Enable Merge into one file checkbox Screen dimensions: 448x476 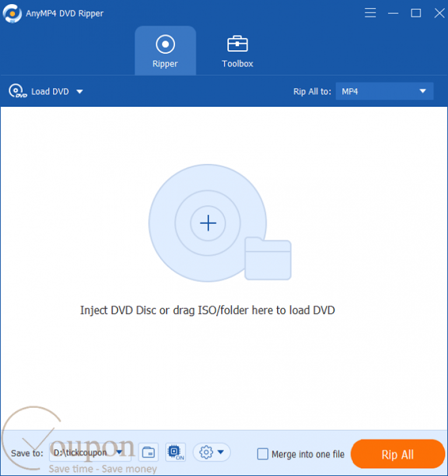(x=262, y=454)
